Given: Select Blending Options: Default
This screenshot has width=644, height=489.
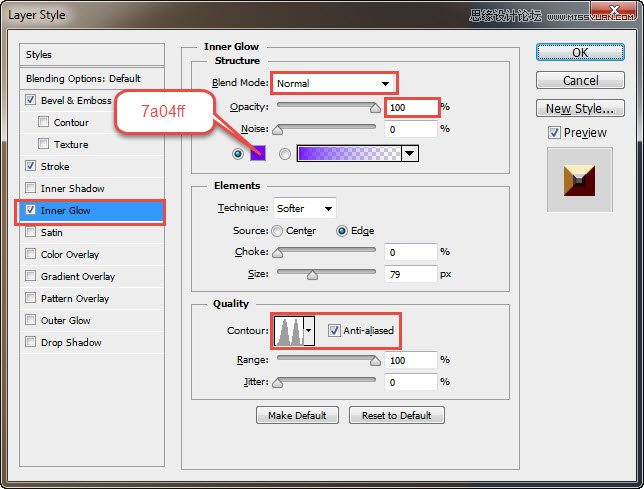Looking at the screenshot, I should click(x=92, y=78).
